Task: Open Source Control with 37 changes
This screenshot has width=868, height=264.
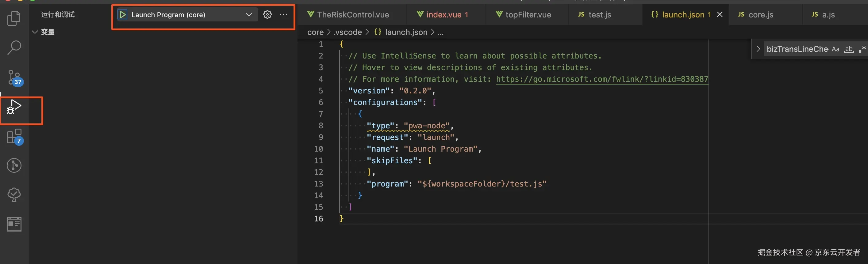Action: click(x=15, y=78)
